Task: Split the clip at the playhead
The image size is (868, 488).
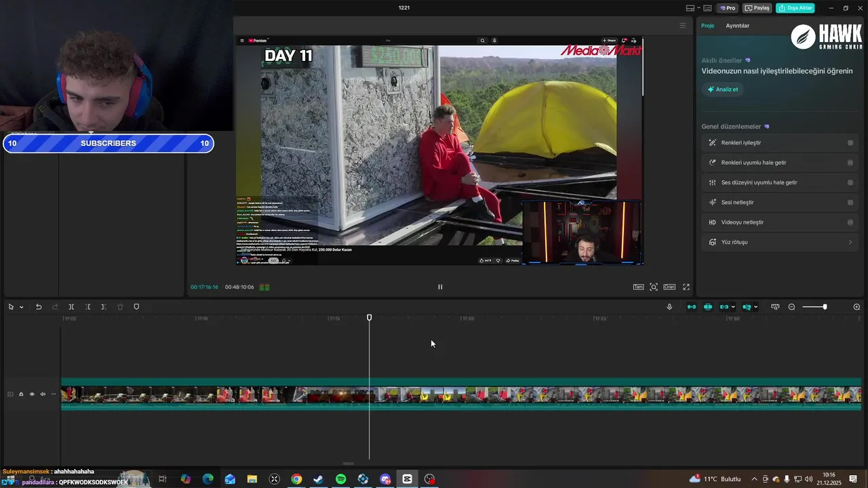Action: point(71,307)
